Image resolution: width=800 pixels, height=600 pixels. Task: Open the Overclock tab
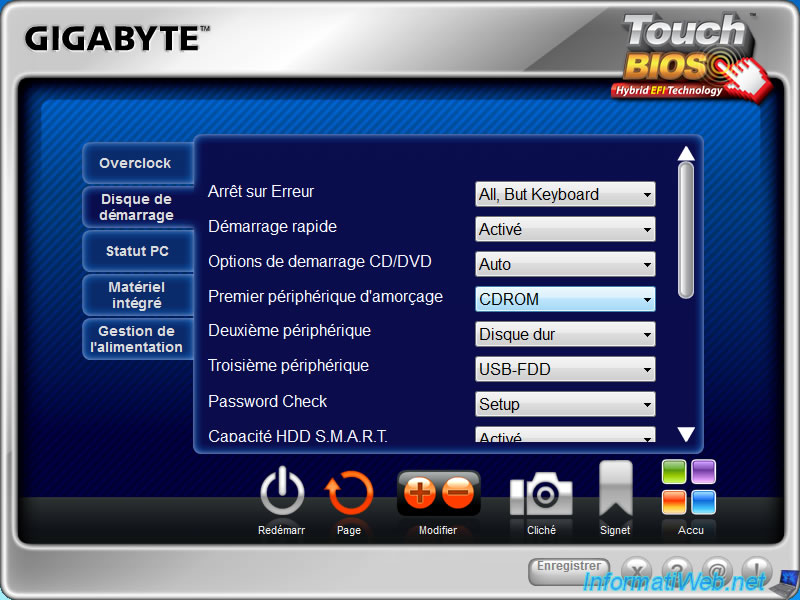click(x=138, y=163)
